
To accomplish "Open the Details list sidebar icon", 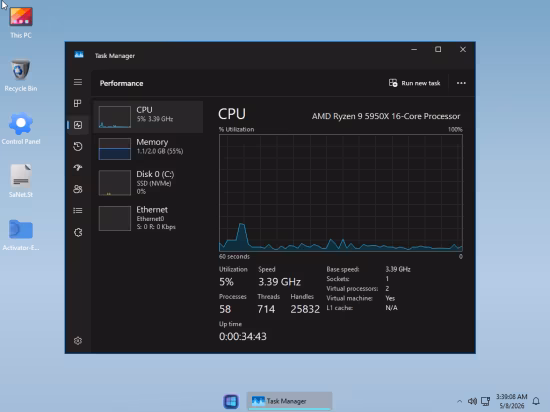I will (78, 210).
